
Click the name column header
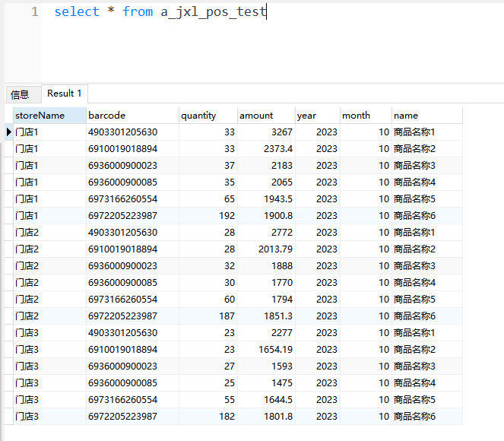coord(427,116)
